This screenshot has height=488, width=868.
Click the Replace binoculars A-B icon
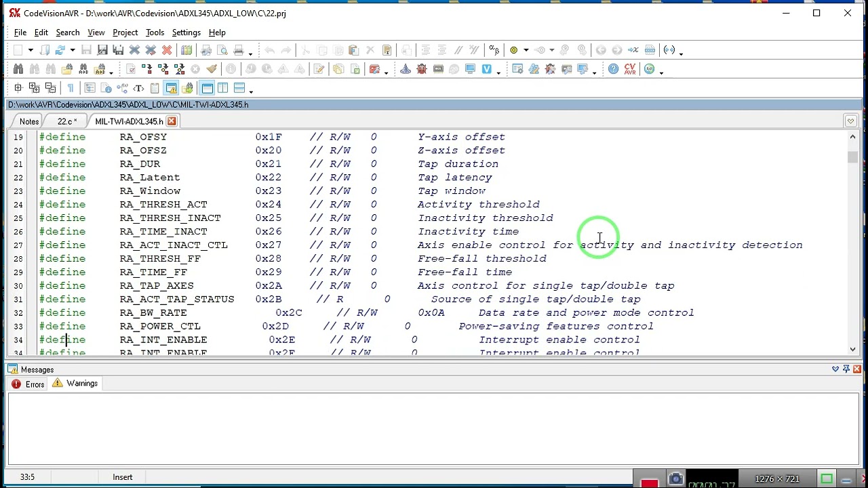point(83,69)
